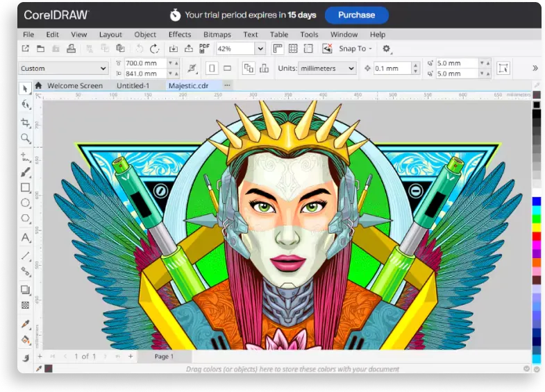
Task: Expand property bar overflow chevrons
Action: coord(535,68)
